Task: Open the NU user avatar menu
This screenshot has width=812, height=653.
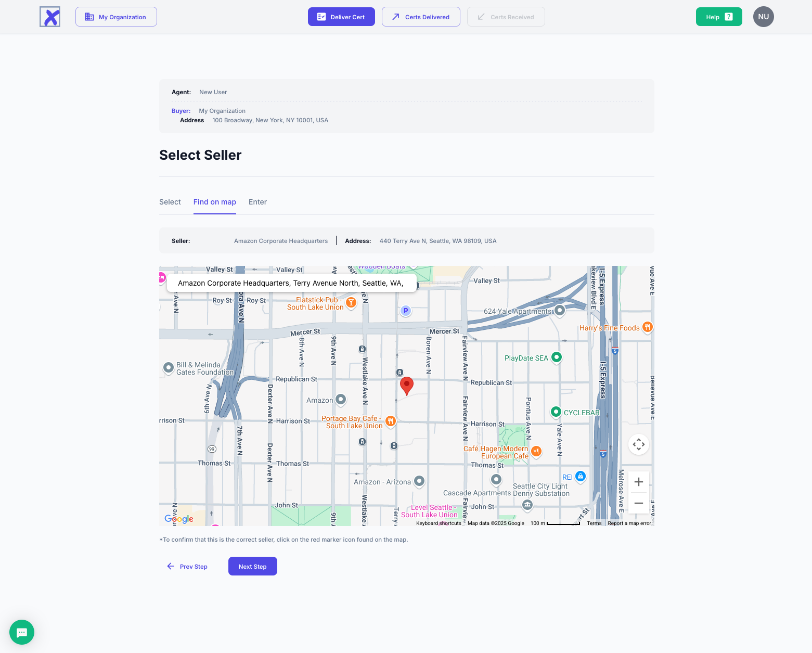Action: [x=763, y=17]
